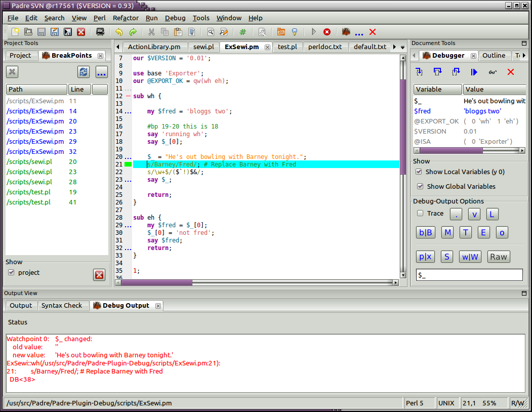
Task: Click the p|x debug button
Action: point(425,257)
